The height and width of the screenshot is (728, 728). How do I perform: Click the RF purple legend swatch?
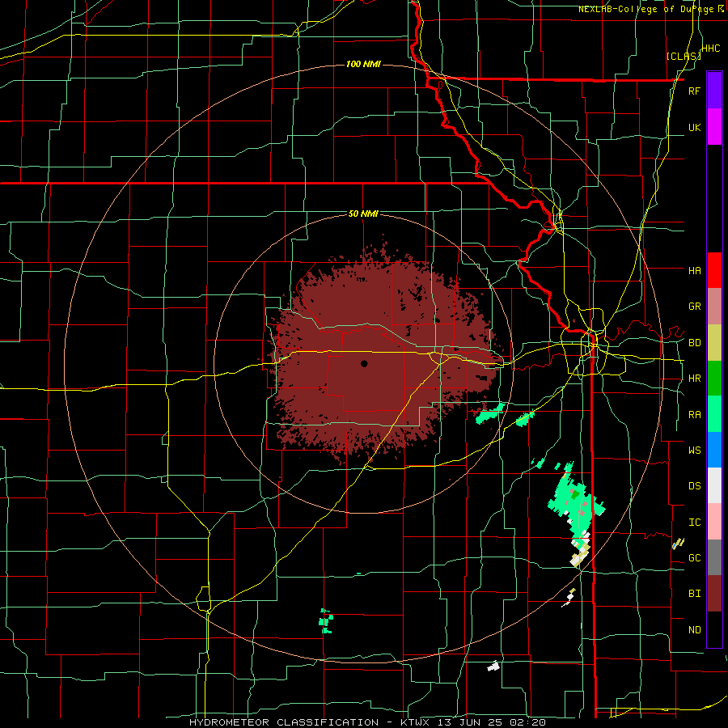(x=714, y=91)
